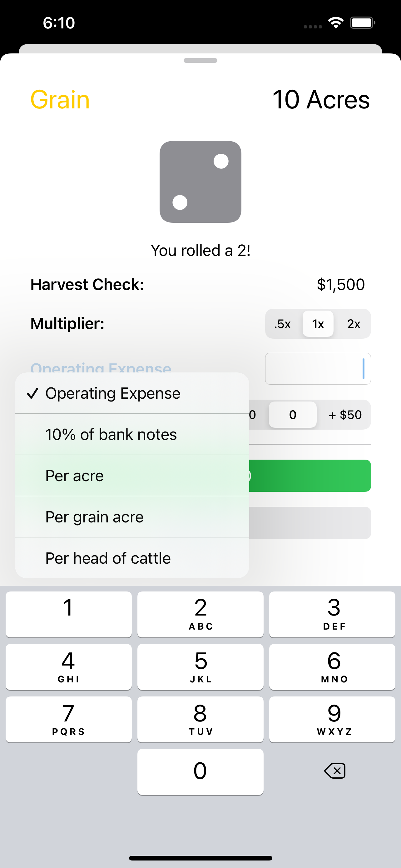Tap the gray button below green
401x868 pixels.
pyautogui.click(x=310, y=523)
